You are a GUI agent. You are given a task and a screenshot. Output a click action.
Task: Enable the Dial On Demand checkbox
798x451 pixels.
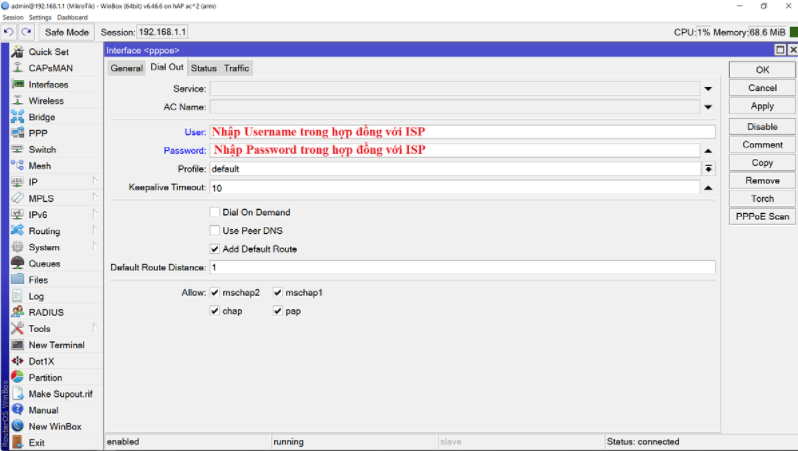(215, 212)
